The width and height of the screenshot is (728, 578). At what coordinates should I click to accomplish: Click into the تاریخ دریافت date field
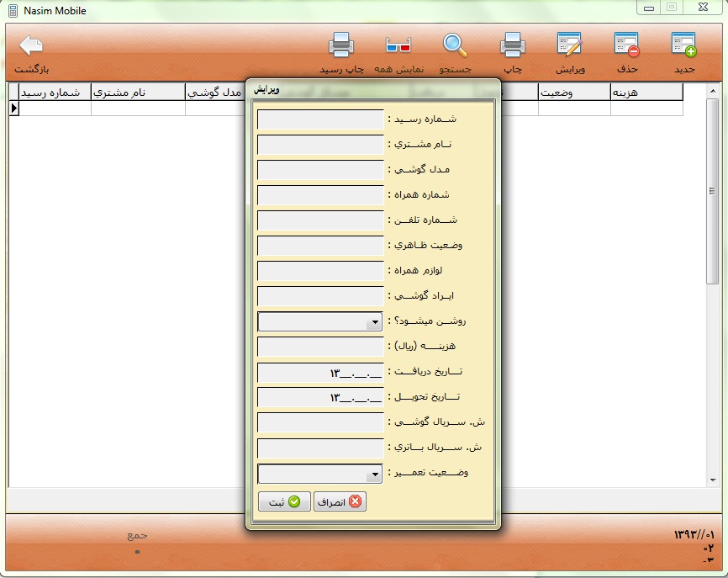tap(320, 373)
